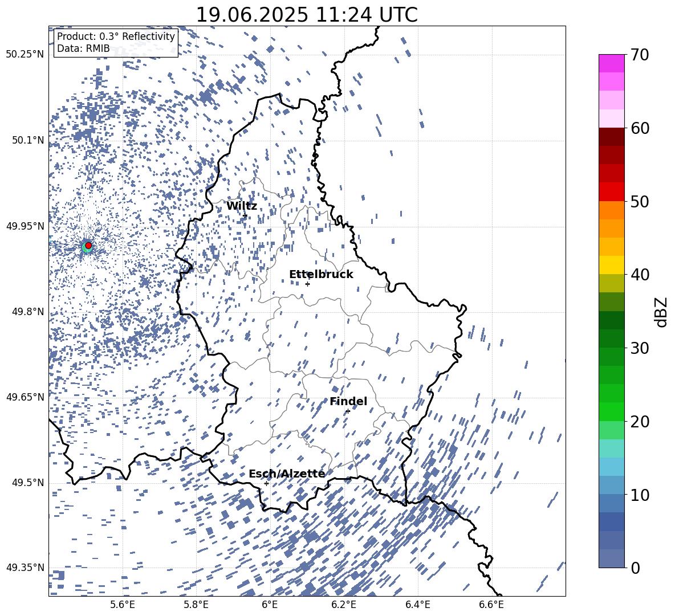Click the 6.6°E longitude label
675x616 pixels.
click(x=491, y=605)
